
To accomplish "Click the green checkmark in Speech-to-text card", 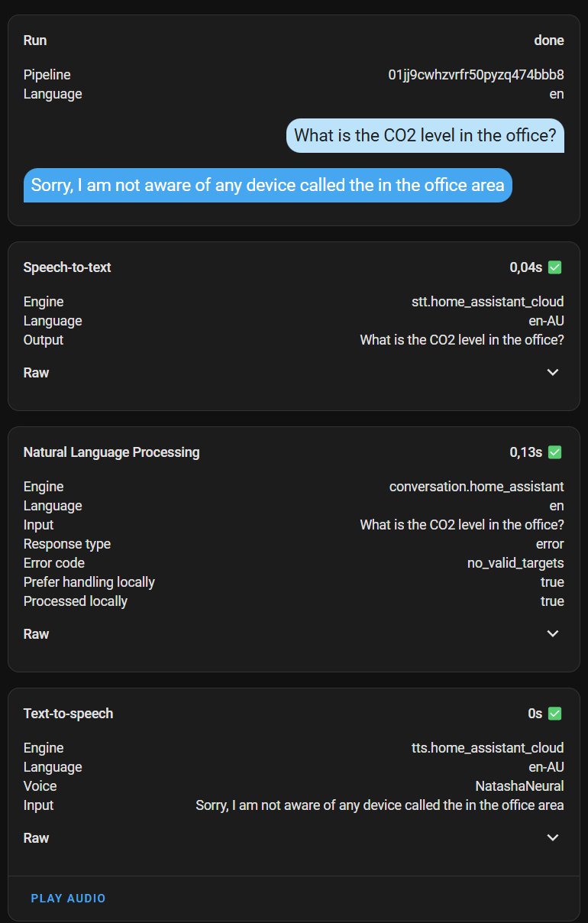I will point(555,267).
